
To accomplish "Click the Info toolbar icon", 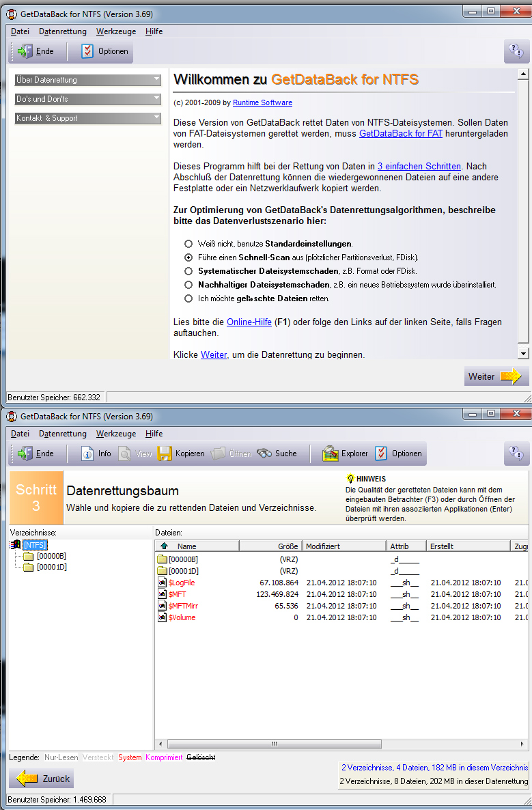I will pyautogui.click(x=87, y=453).
